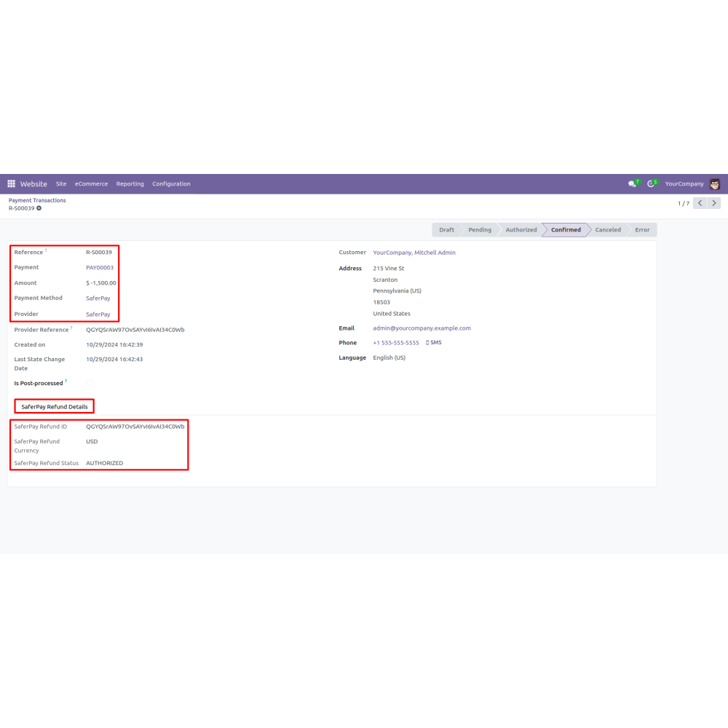Open the SaferPay provider link

click(x=98, y=314)
